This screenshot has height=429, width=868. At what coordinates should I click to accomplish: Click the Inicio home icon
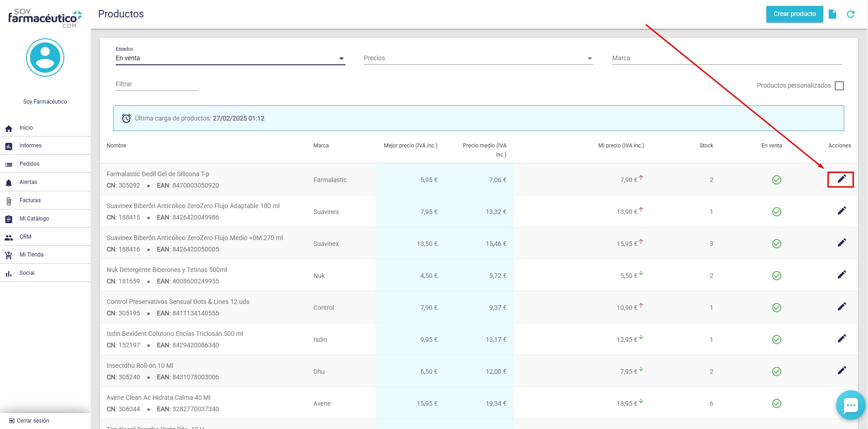pyautogui.click(x=9, y=129)
